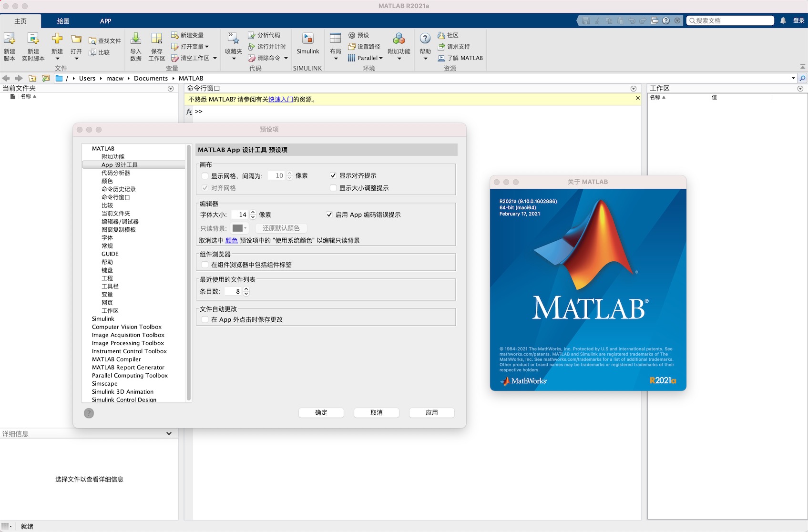Check 在组件浏览器中包括组件标签 checkbox
808x532 pixels.
(205, 265)
